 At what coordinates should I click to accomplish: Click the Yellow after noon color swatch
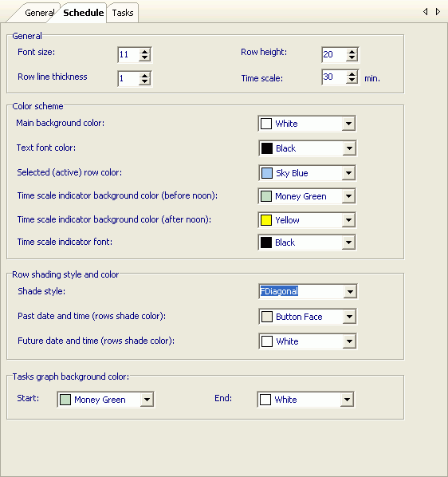[x=266, y=220]
